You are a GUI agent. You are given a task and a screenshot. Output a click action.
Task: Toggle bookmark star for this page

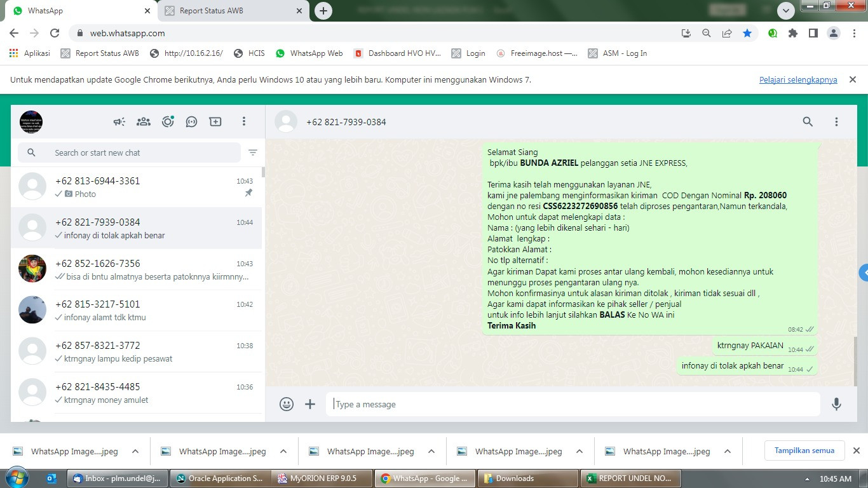click(747, 33)
